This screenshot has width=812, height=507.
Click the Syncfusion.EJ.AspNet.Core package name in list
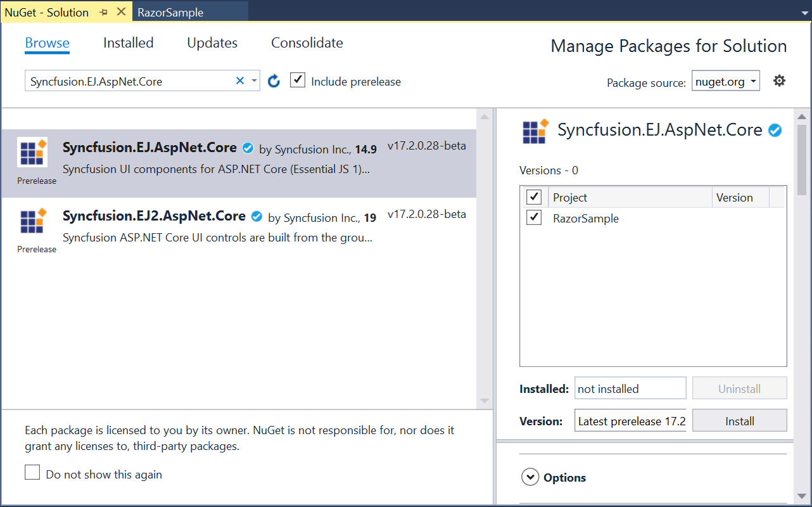pyautogui.click(x=149, y=148)
